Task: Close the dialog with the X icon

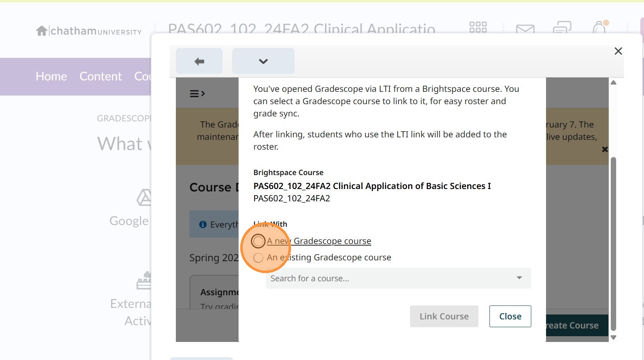Action: coord(618,51)
